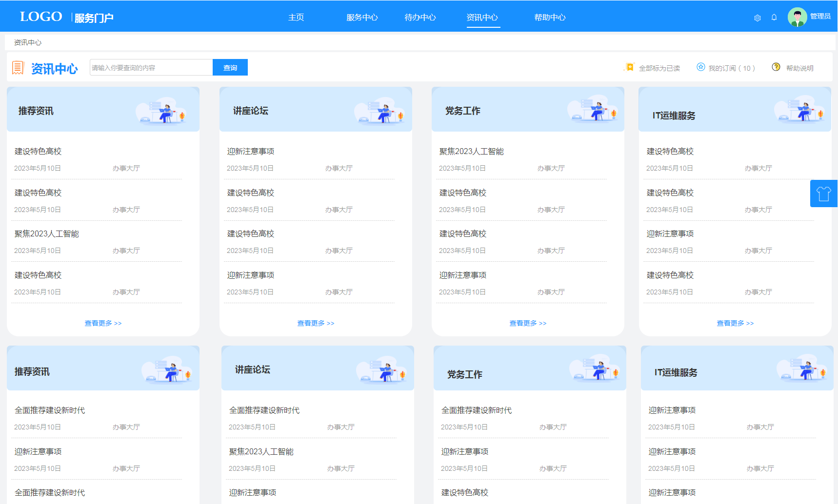Click the search content input field

pyautogui.click(x=151, y=68)
